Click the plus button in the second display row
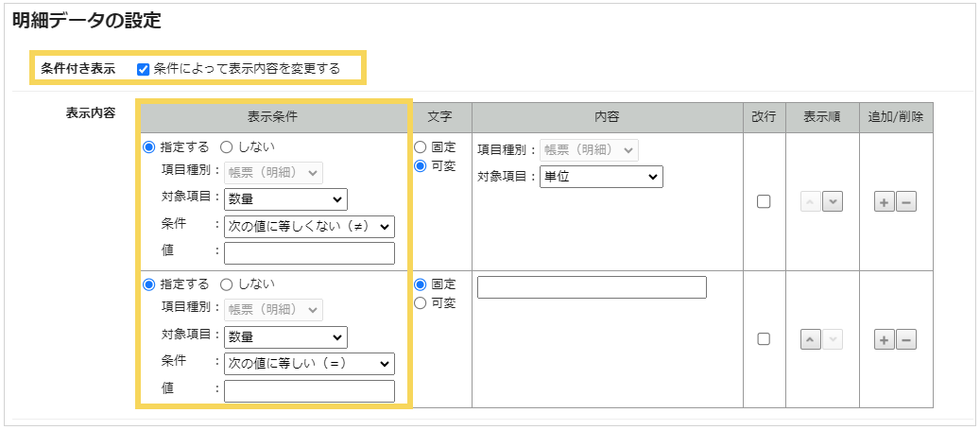Image resolution: width=980 pixels, height=430 pixels. pyautogui.click(x=885, y=340)
